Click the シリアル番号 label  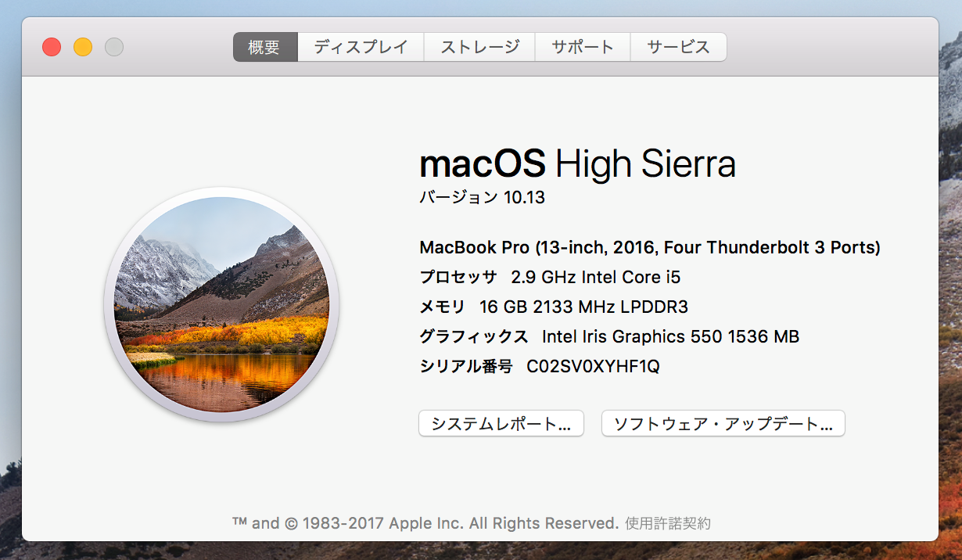[x=466, y=366]
